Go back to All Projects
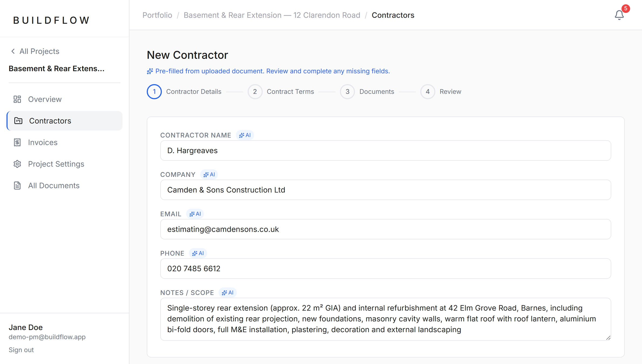This screenshot has width=642, height=364. (x=35, y=51)
